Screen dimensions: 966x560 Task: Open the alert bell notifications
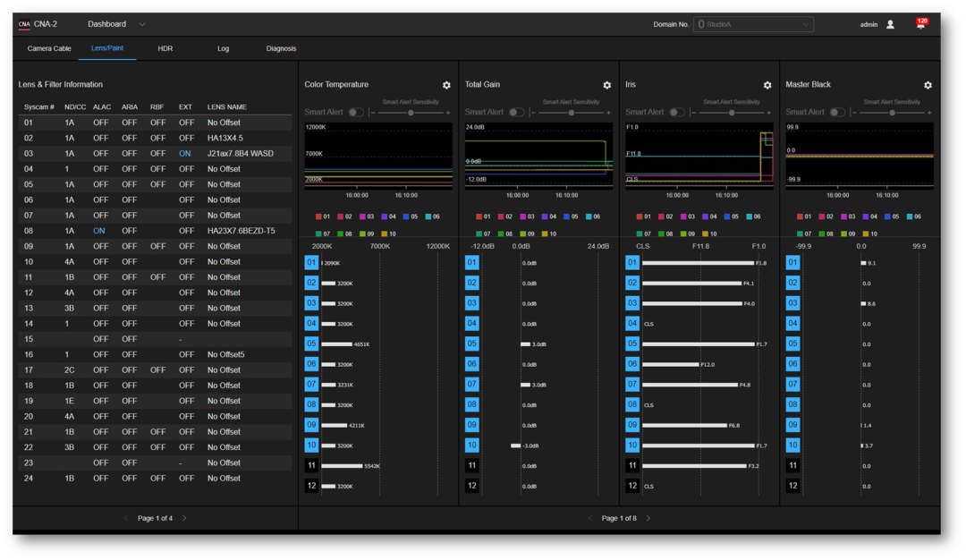pyautogui.click(x=921, y=24)
